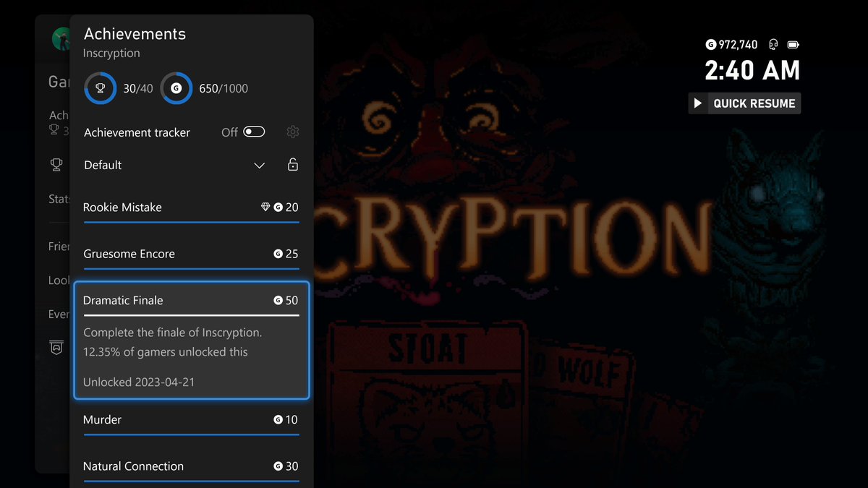Click the controller battery icon
The height and width of the screenshot is (488, 868).
click(793, 45)
